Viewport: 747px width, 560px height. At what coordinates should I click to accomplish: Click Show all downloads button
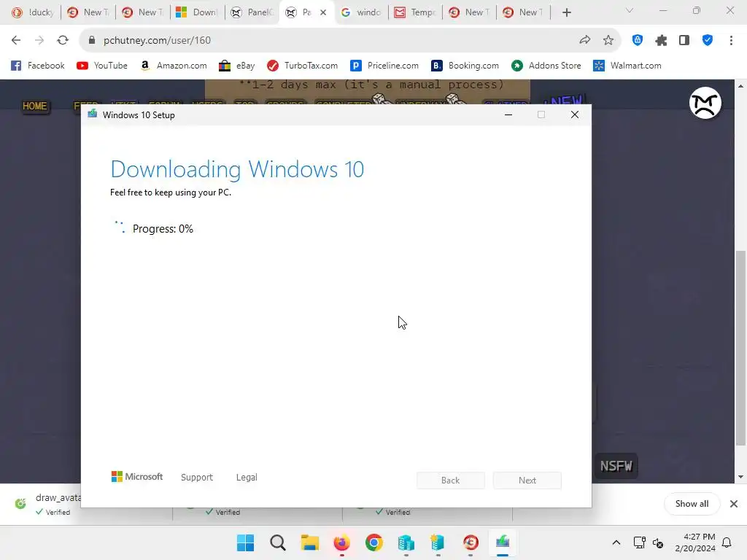692,504
